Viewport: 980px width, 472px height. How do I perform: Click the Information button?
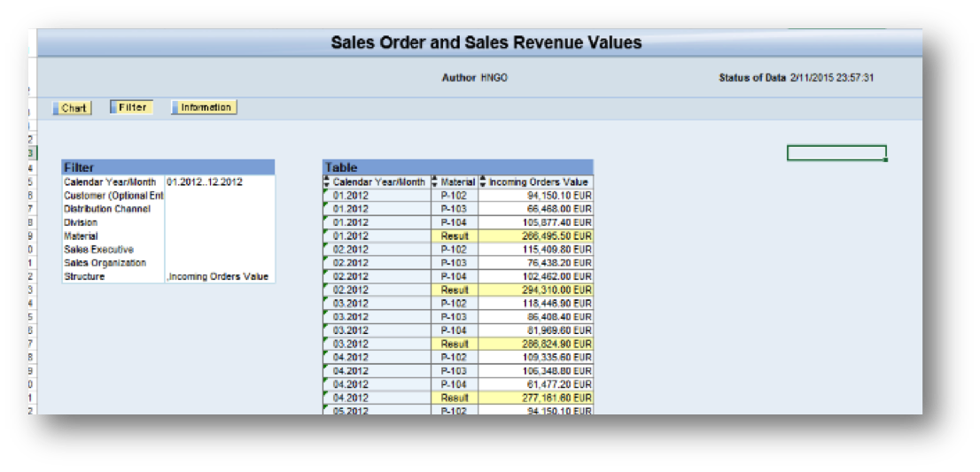point(205,107)
